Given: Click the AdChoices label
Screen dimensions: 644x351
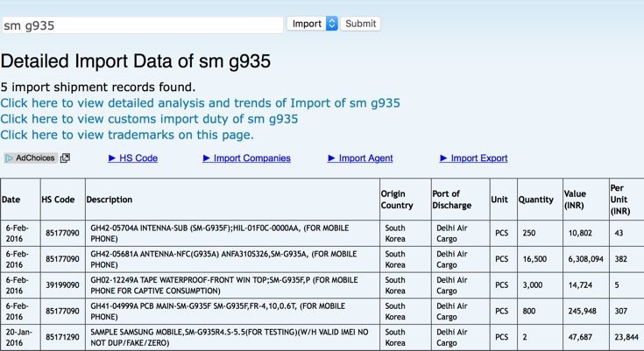Looking at the screenshot, I should coord(35,158).
